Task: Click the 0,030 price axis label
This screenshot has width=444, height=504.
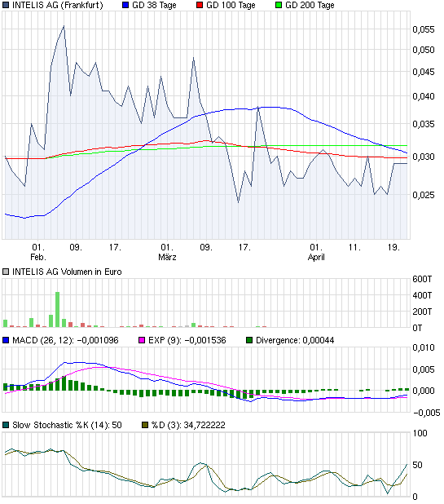Action: tap(424, 157)
